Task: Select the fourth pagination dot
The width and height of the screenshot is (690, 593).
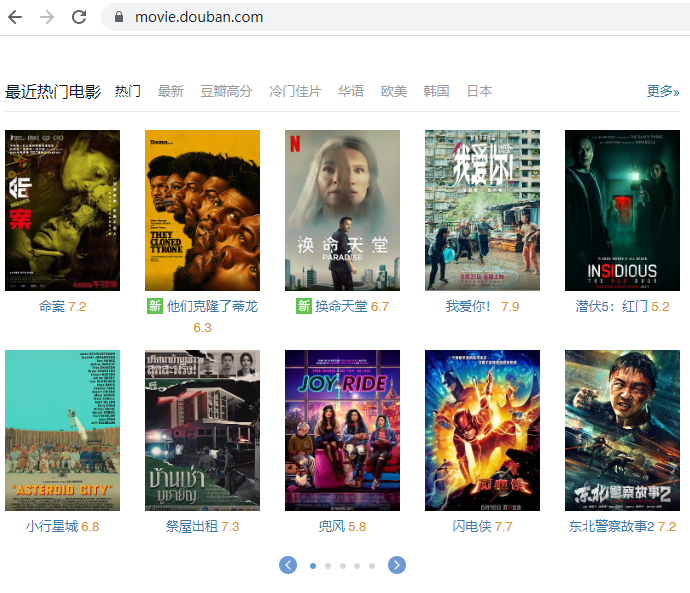Action: [357, 566]
